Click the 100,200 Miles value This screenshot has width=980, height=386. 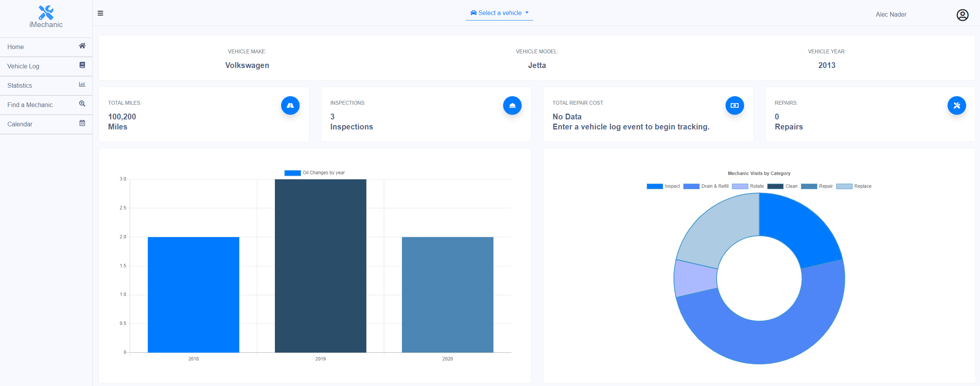(x=122, y=122)
